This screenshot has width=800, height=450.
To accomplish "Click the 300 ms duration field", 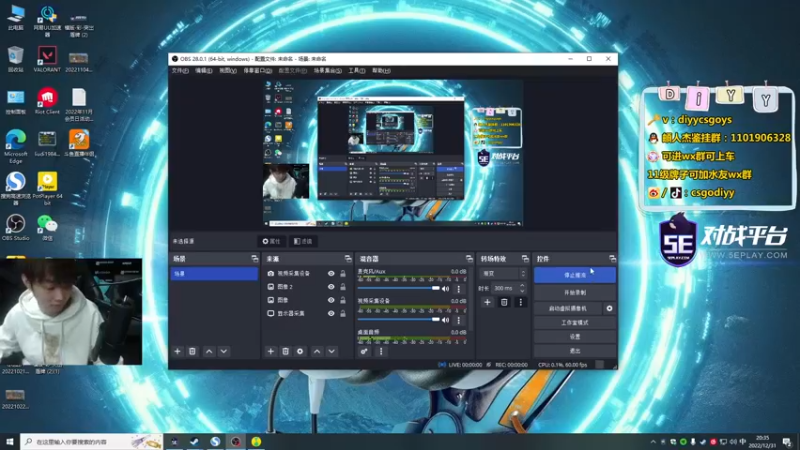I will tap(505, 288).
